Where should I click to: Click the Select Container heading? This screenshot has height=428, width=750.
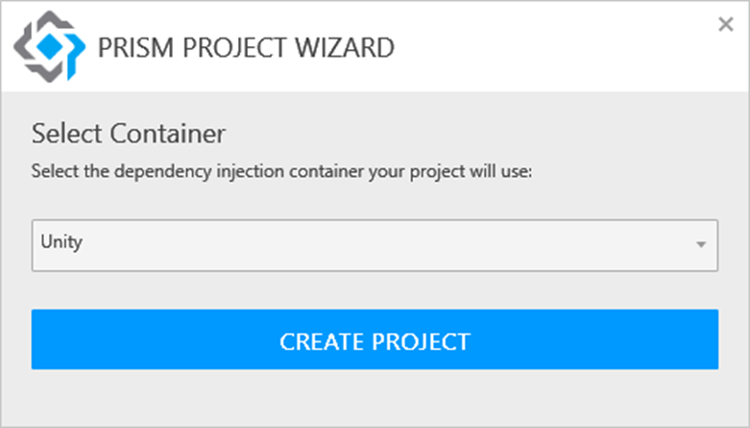point(129,133)
